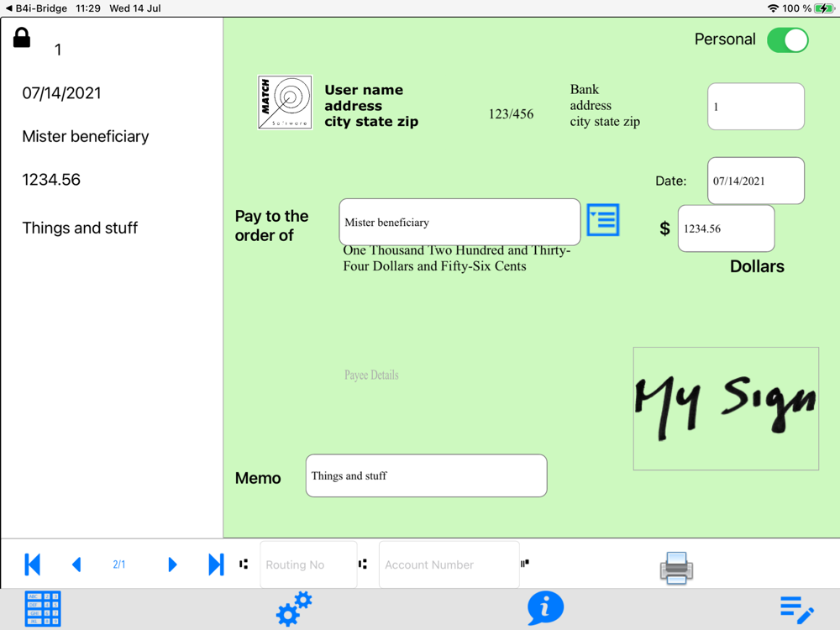Edit the 1234.56 amount field
Image resolution: width=840 pixels, height=630 pixels.
click(x=726, y=228)
